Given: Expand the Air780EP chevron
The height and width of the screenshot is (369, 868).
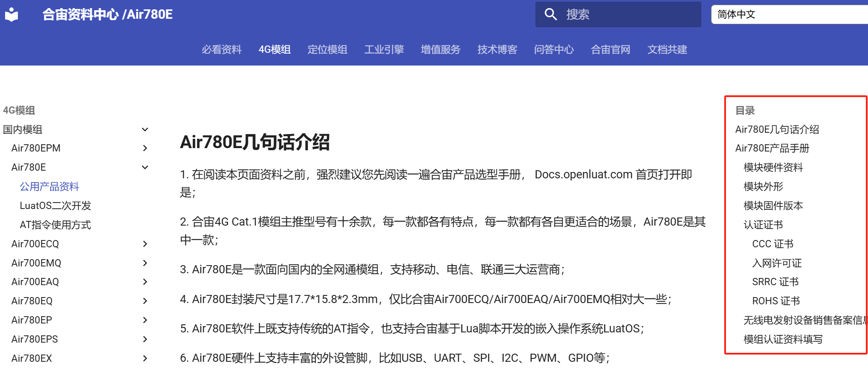Looking at the screenshot, I should click(x=145, y=320).
